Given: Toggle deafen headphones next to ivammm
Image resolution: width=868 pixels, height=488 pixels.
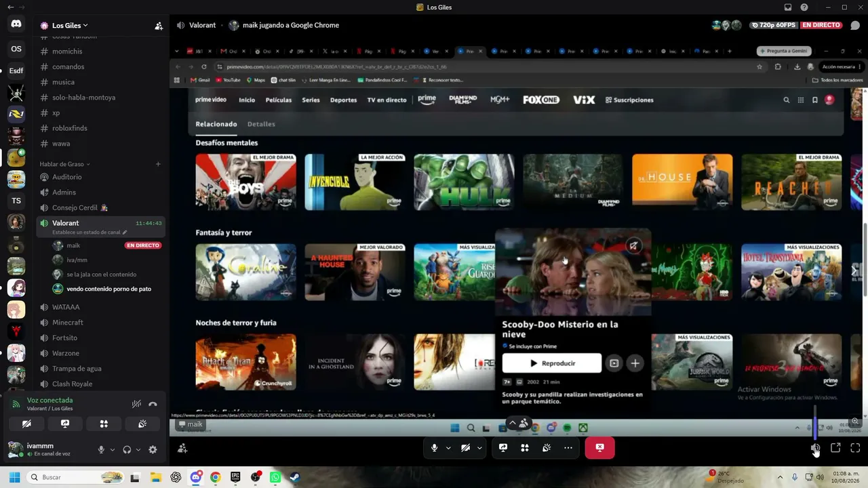Looking at the screenshot, I should click(127, 449).
